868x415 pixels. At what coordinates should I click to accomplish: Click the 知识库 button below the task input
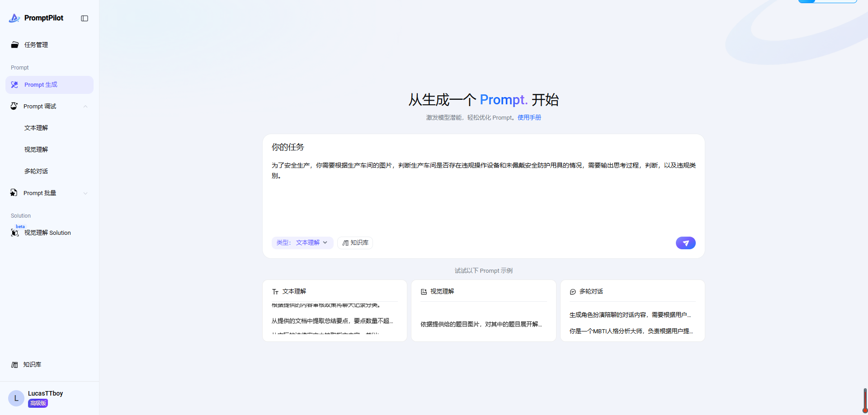click(x=355, y=243)
